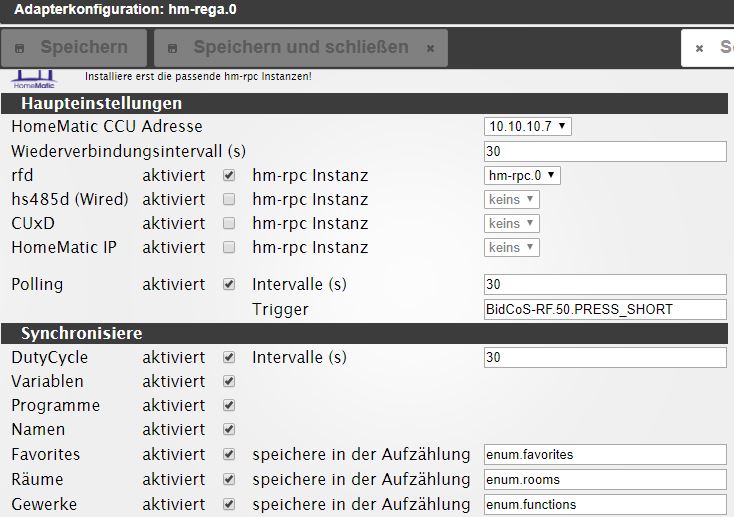This screenshot has height=517, width=734.
Task: Toggle the Gewerke aktiviert checkbox
Action: pyautogui.click(x=229, y=504)
